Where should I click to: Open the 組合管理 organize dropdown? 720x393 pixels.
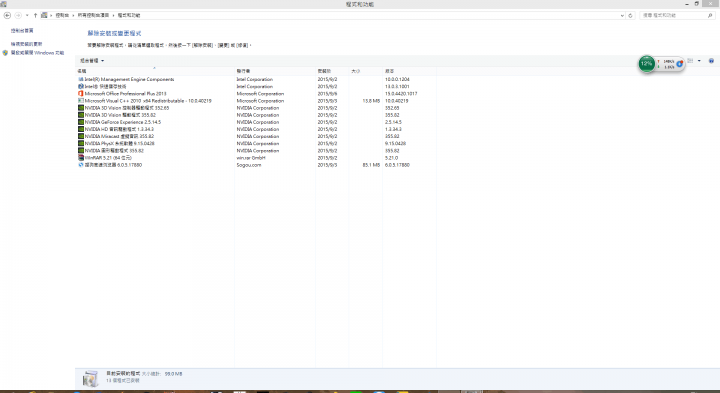click(x=92, y=61)
